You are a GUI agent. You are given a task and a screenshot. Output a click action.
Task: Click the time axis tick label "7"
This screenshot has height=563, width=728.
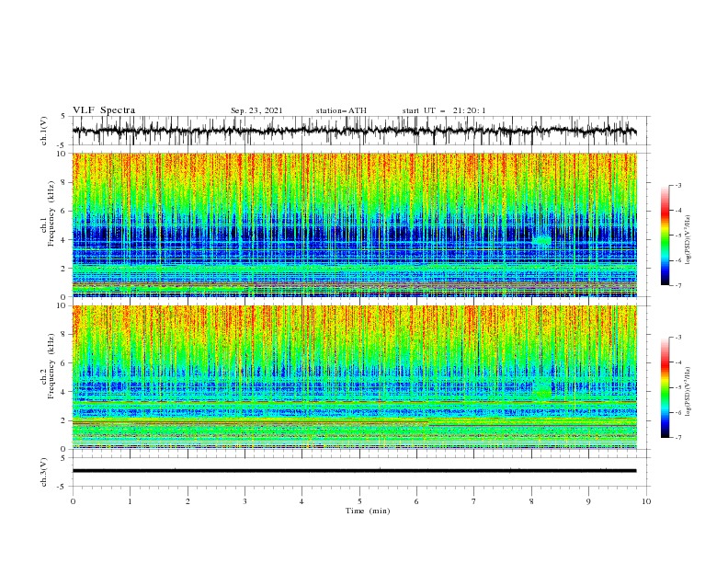[474, 501]
